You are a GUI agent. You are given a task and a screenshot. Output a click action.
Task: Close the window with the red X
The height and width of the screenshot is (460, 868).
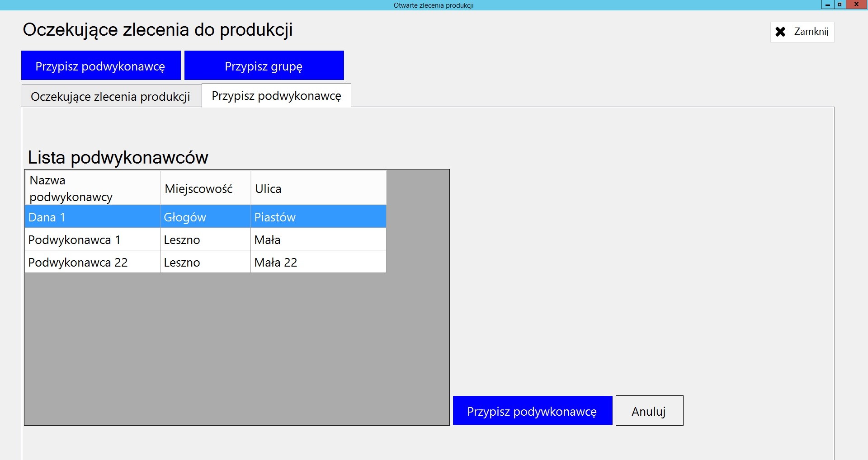pyautogui.click(x=856, y=5)
